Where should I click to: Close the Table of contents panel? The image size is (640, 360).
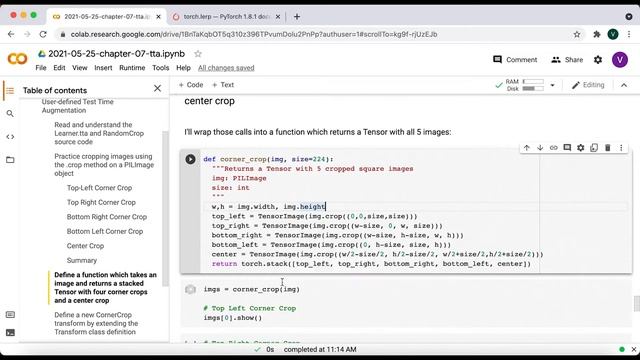pyautogui.click(x=158, y=88)
